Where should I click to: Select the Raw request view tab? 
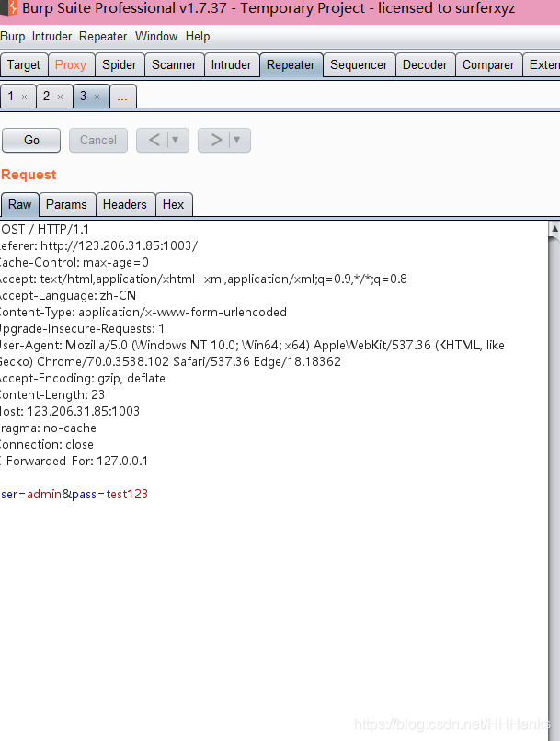pos(20,205)
